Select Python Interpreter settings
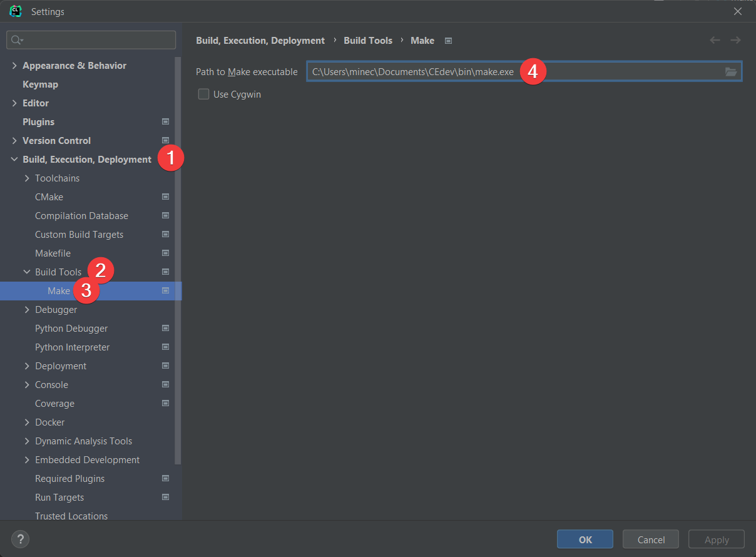Viewport: 756px width, 557px height. tap(72, 347)
